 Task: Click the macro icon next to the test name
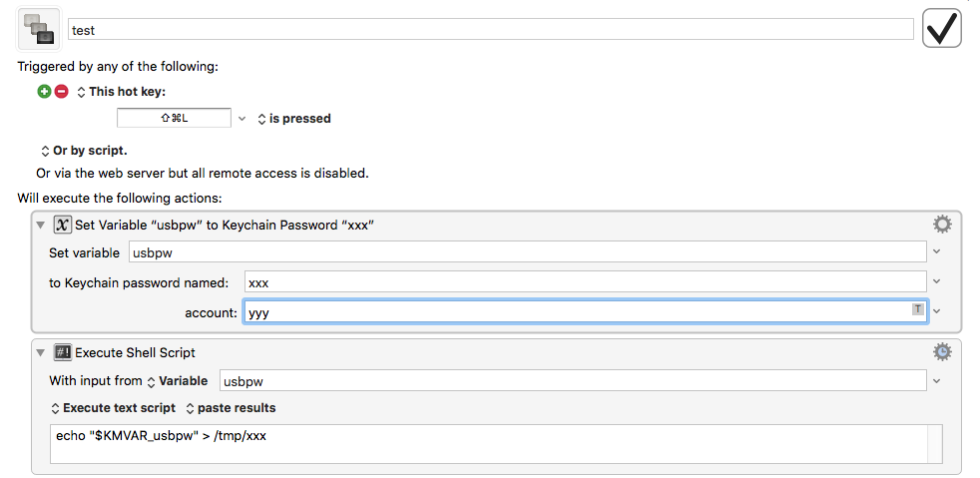[39, 29]
